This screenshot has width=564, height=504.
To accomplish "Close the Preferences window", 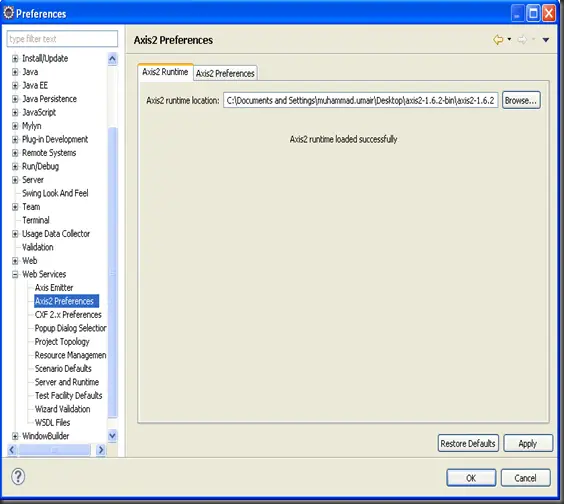I will coord(549,13).
